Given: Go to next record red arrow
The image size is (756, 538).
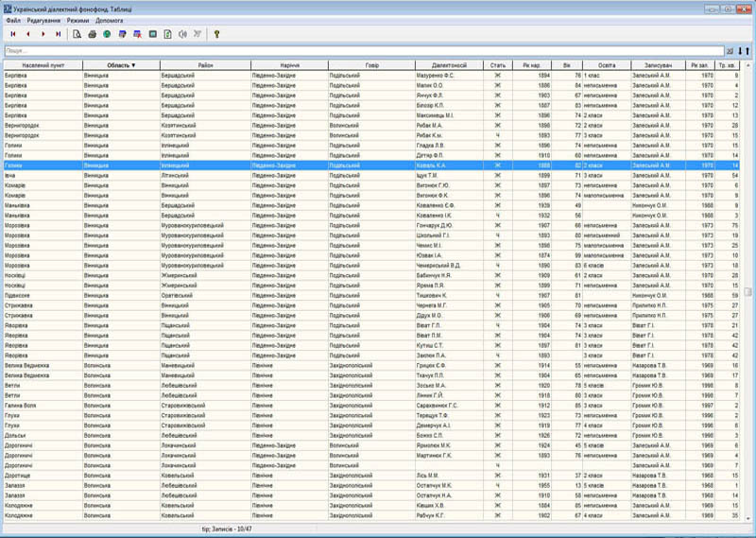Looking at the screenshot, I should [x=43, y=34].
